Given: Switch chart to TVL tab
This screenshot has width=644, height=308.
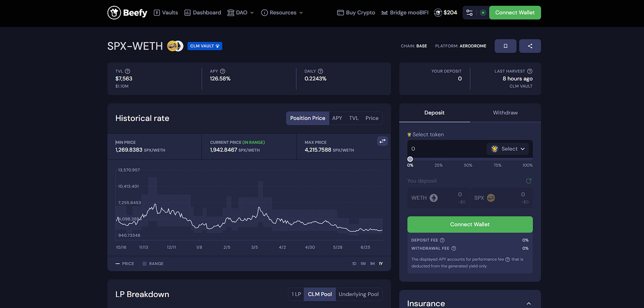Looking at the screenshot, I should pos(354,118).
